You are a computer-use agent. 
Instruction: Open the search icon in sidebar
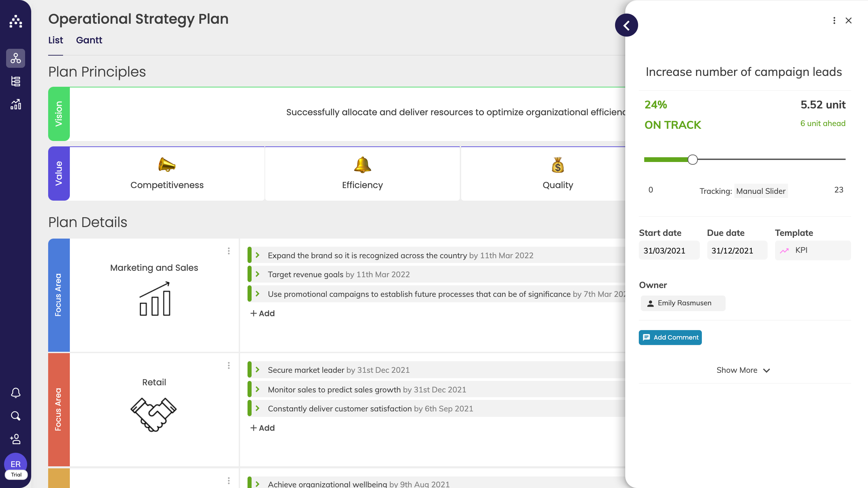[x=16, y=416]
